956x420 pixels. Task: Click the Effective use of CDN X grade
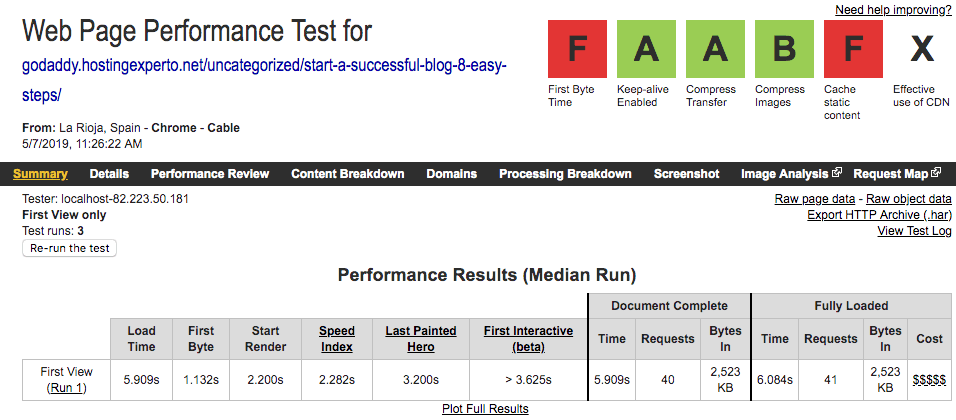tap(922, 49)
